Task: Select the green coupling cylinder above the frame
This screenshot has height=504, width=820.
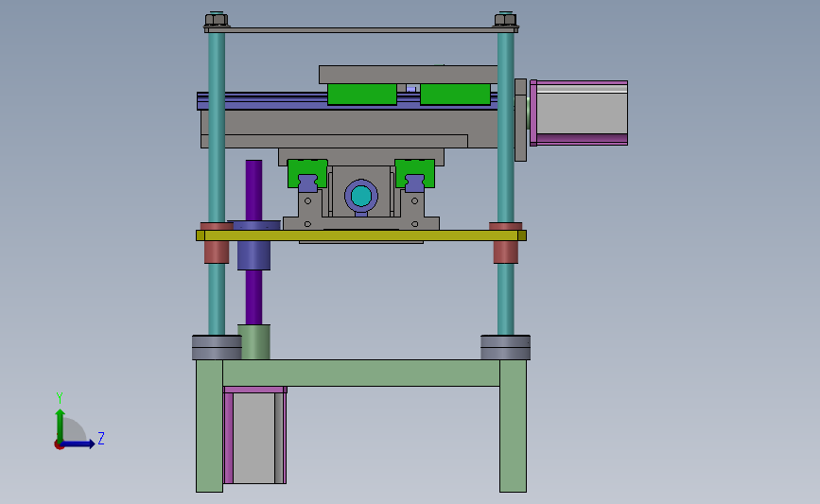Action: pyautogui.click(x=254, y=342)
